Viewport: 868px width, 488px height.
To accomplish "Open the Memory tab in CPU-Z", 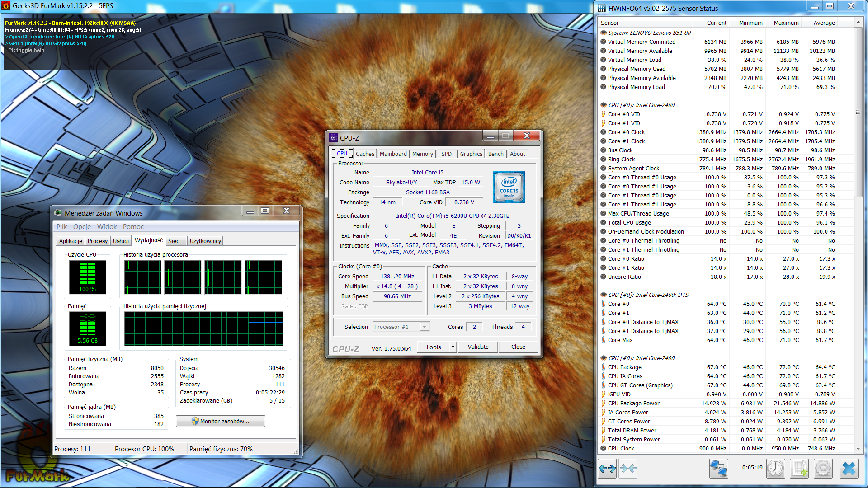I will click(423, 154).
